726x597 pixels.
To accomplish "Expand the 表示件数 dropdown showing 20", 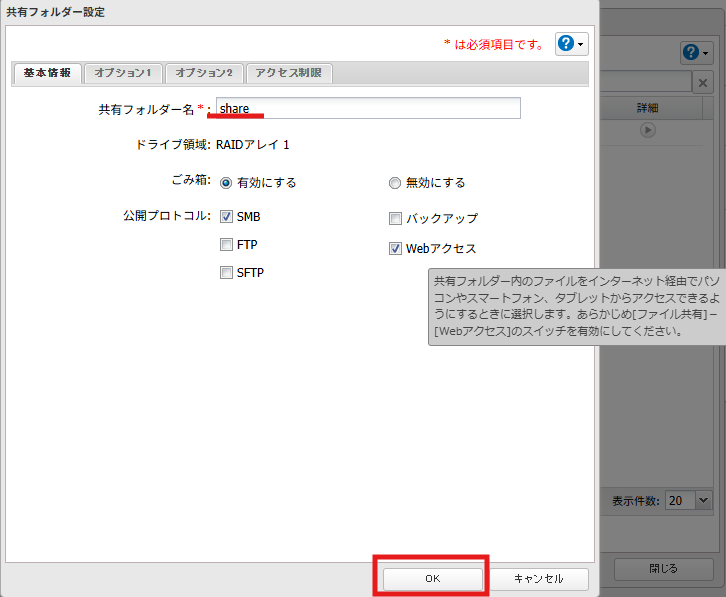I will pos(688,500).
